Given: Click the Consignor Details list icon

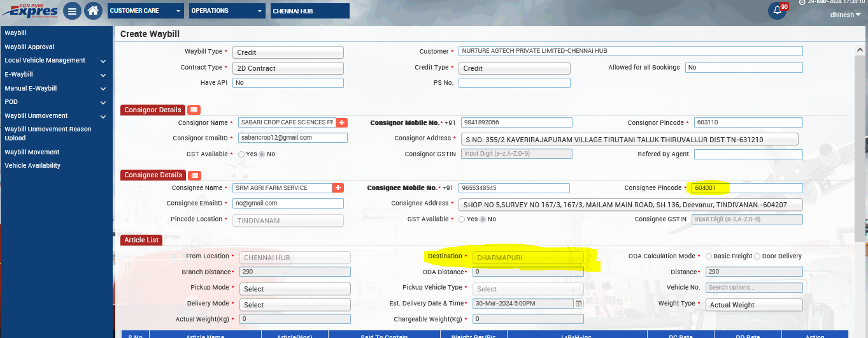Looking at the screenshot, I should pos(194,110).
